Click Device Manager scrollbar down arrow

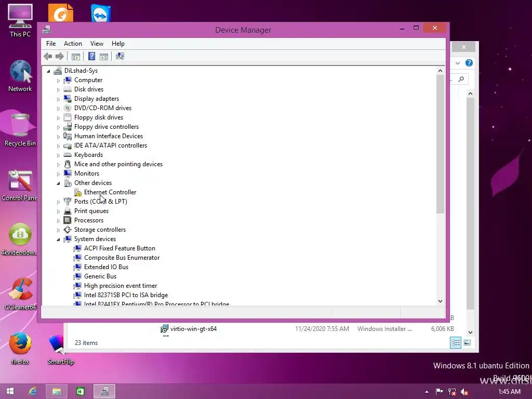point(440,301)
